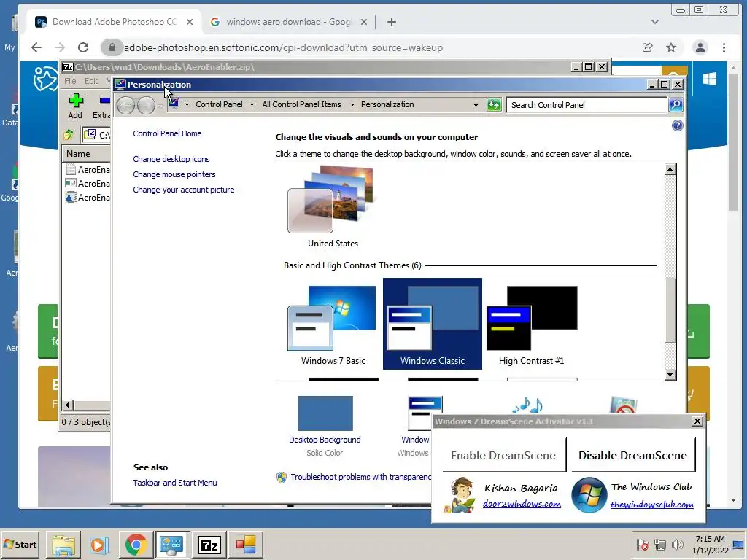Open Chrome profile avatar
The width and height of the screenshot is (747, 560).
tap(700, 47)
